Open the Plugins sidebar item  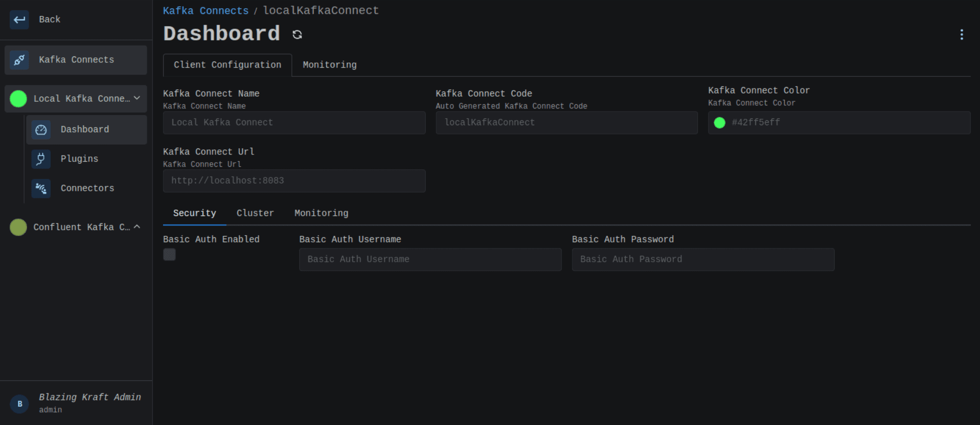(86, 159)
